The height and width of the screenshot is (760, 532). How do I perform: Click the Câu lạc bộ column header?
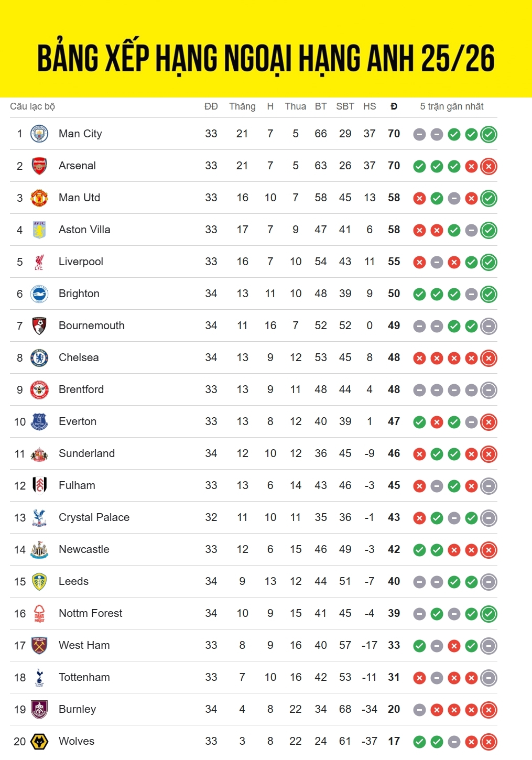(32, 106)
